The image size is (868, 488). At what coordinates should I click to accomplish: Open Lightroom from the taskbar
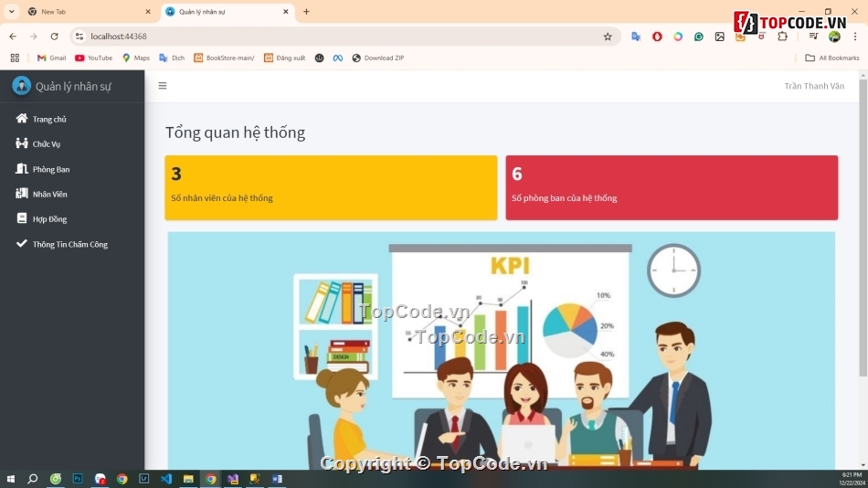pos(144,479)
